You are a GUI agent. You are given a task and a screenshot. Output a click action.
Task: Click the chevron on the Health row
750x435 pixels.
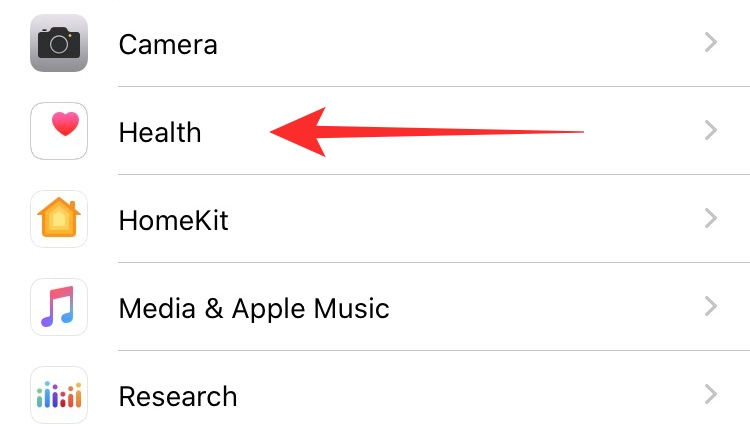coord(711,131)
